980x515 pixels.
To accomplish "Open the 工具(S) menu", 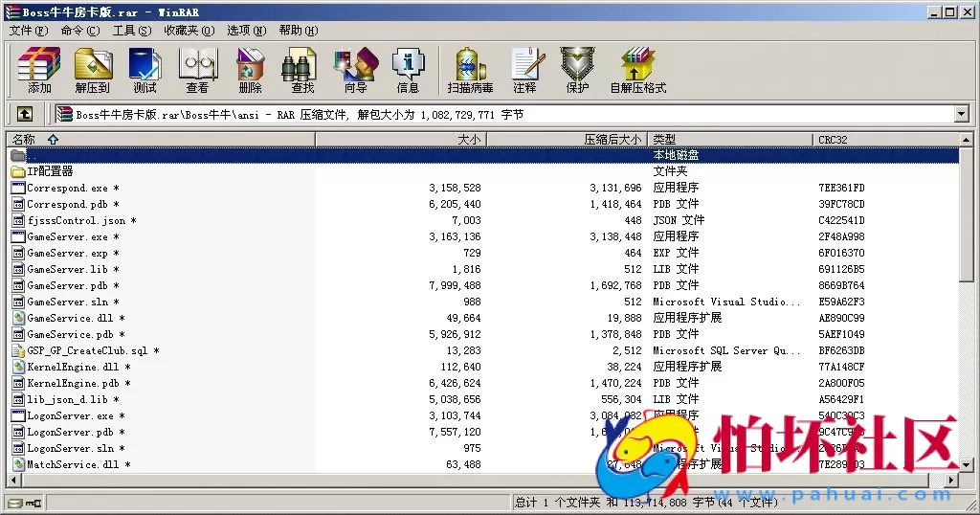I will (132, 31).
